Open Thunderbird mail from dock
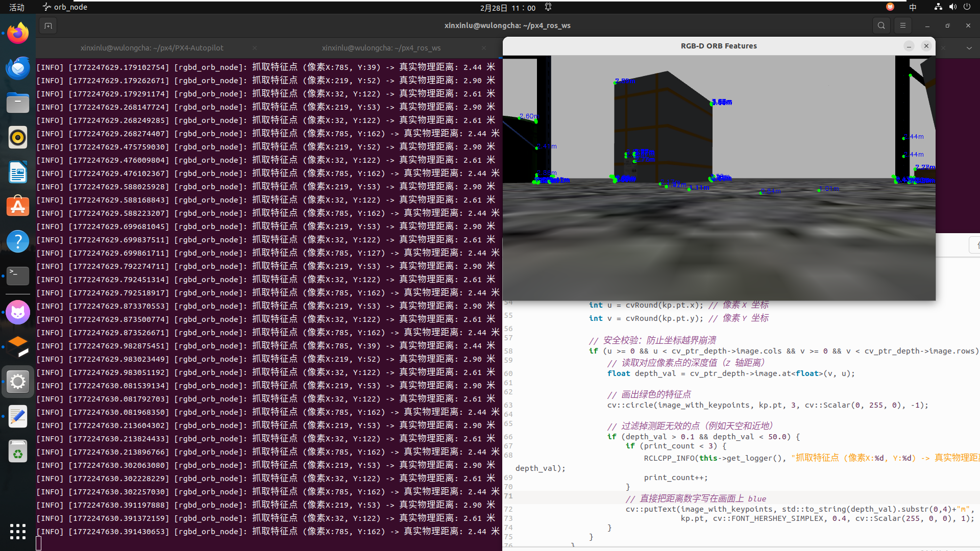This screenshot has height=551, width=980. tap(18, 68)
